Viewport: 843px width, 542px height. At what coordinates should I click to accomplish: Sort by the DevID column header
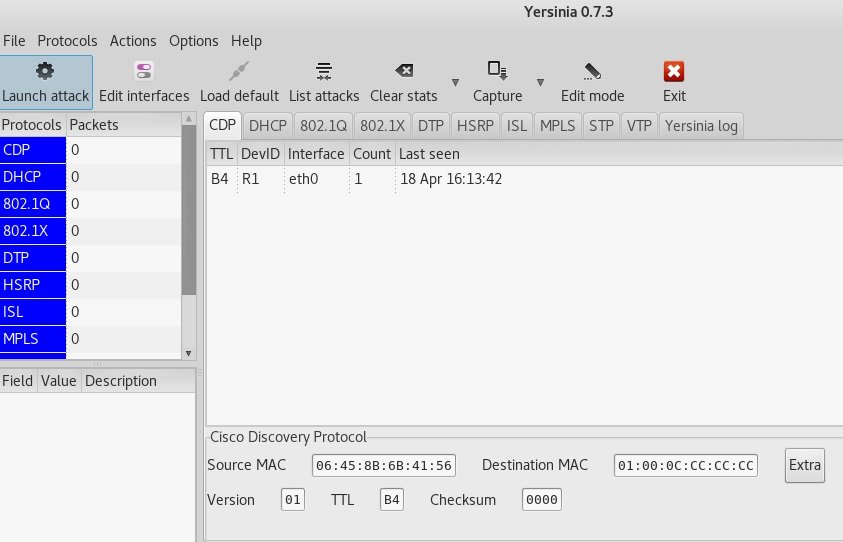click(x=260, y=154)
